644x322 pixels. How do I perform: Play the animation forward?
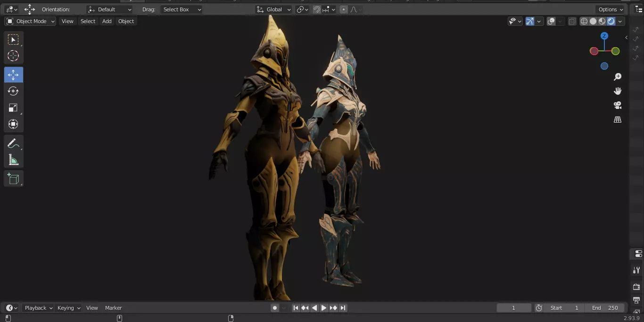pos(324,308)
